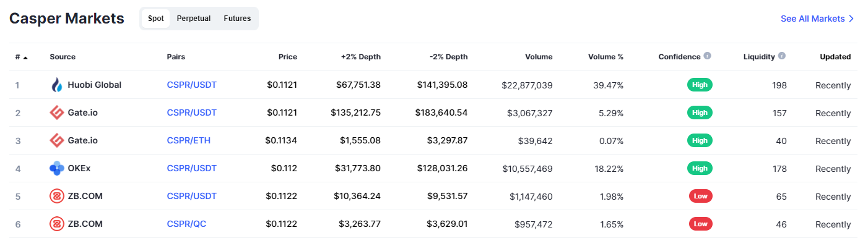The width and height of the screenshot is (868, 238).
Task: Open the Liquidity info tooltip icon
Action: pyautogui.click(x=781, y=56)
